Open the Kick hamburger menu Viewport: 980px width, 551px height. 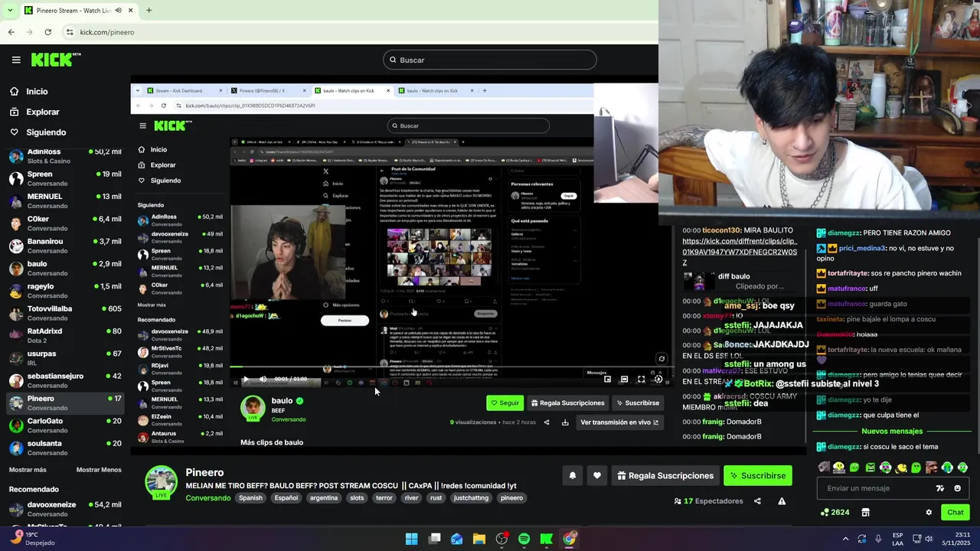pyautogui.click(x=16, y=60)
